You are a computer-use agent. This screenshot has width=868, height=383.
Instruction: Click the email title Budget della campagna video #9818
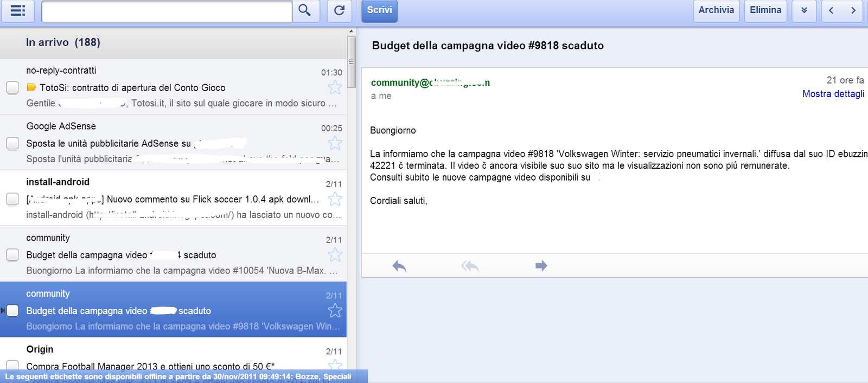488,46
